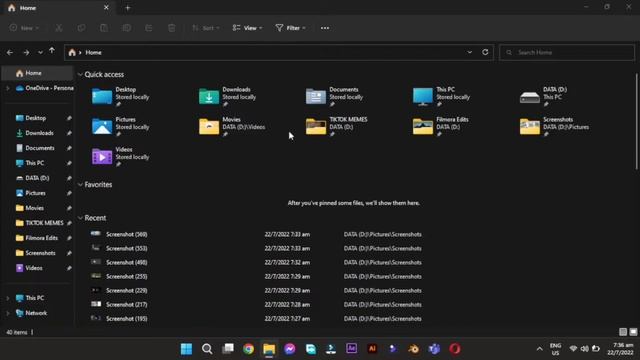Click the Share toolbar icon
Image resolution: width=640 pixels, height=360 pixels.
(149, 28)
